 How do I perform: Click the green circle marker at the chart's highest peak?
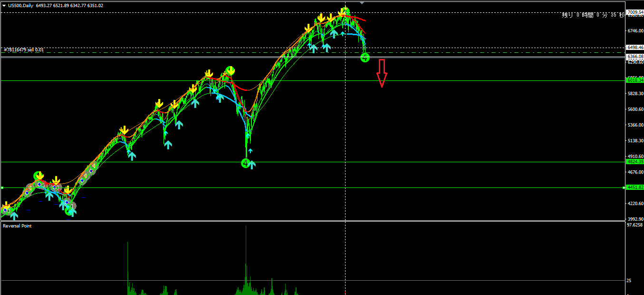pos(346,11)
